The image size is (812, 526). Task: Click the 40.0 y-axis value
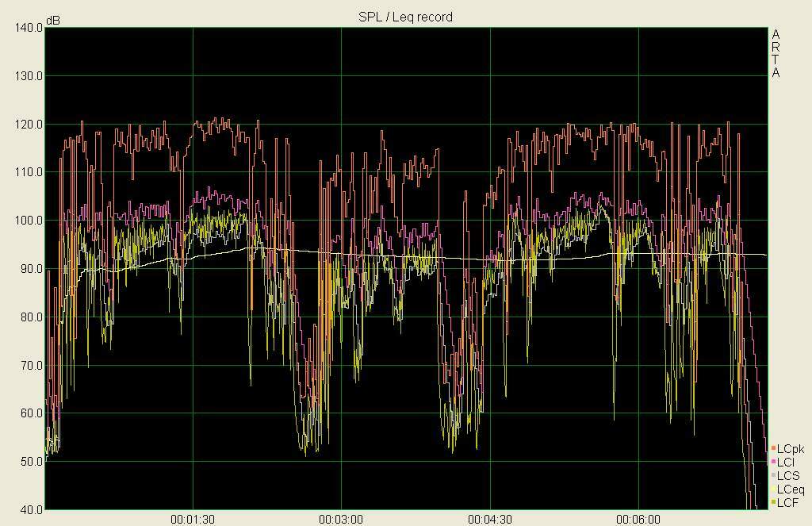click(x=31, y=509)
